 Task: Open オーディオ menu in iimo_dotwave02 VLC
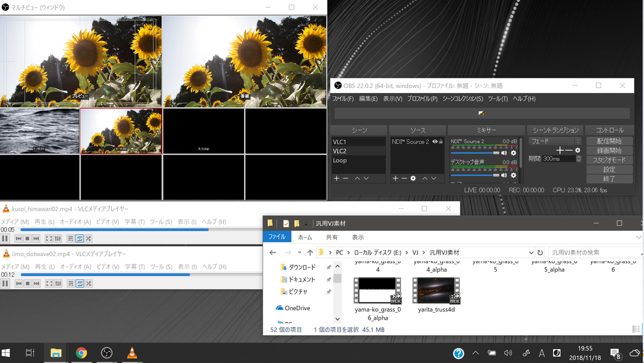click(x=75, y=267)
